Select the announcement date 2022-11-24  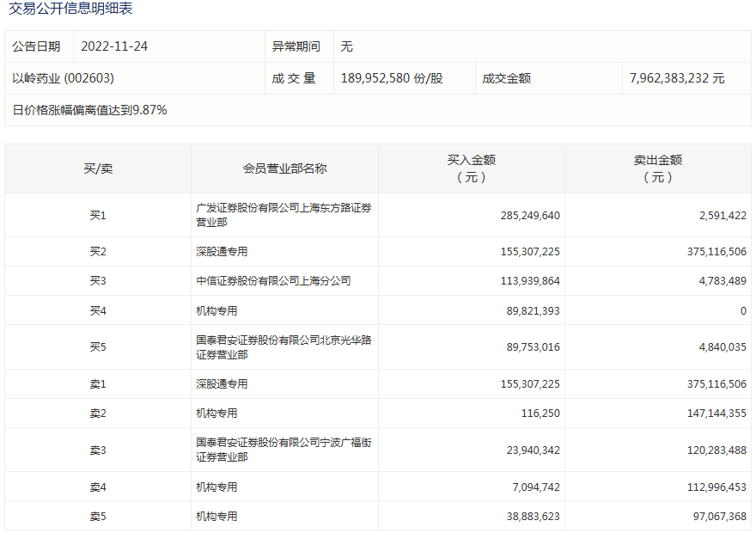click(115, 46)
